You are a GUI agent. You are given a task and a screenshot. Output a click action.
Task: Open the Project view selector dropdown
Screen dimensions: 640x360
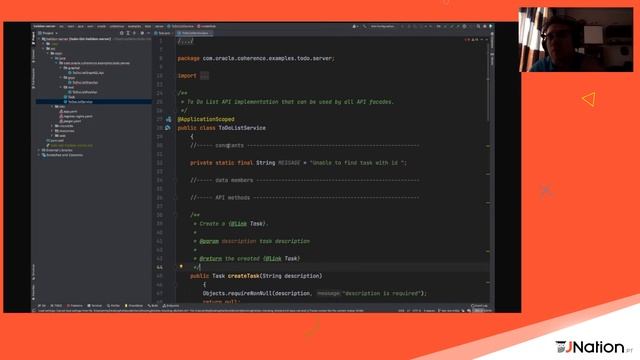point(48,33)
